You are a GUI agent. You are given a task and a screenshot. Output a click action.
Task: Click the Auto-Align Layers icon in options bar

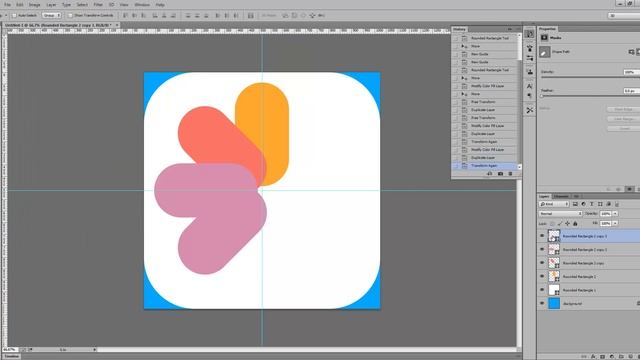coord(251,16)
